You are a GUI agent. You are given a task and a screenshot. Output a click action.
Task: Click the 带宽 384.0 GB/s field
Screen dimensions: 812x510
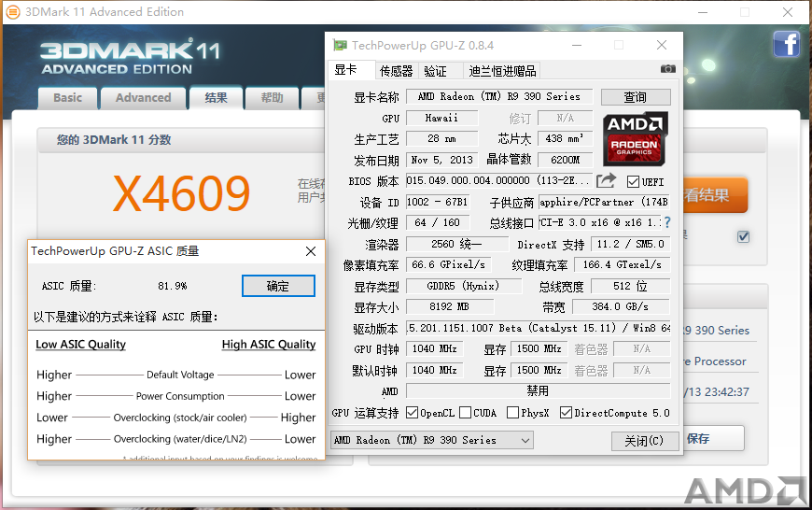click(x=621, y=306)
